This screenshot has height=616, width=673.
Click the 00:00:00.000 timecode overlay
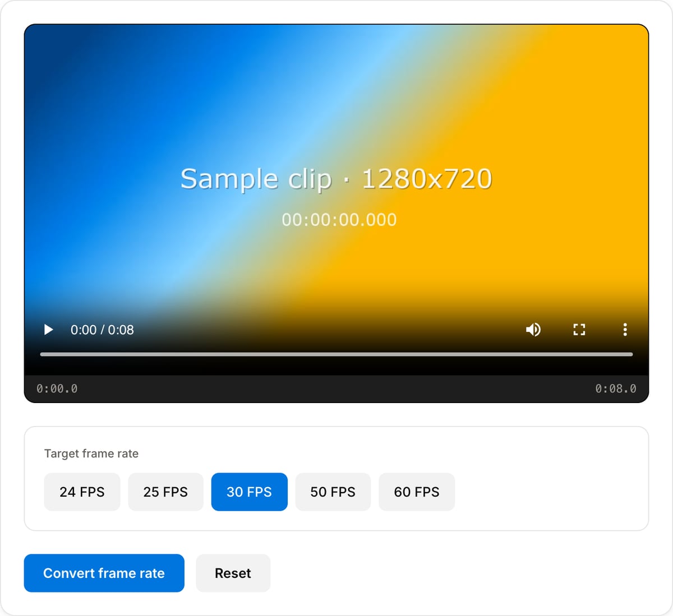coord(339,220)
